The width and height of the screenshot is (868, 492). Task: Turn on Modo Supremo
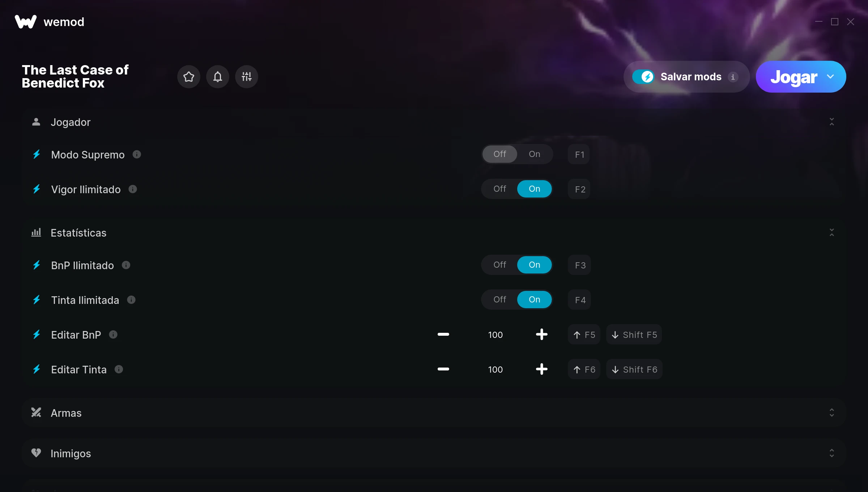[x=534, y=154]
